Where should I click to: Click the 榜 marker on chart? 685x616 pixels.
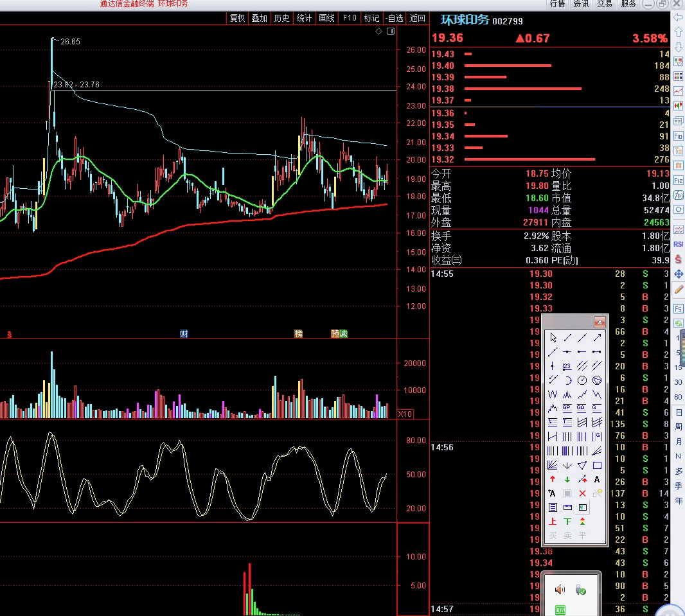click(298, 334)
